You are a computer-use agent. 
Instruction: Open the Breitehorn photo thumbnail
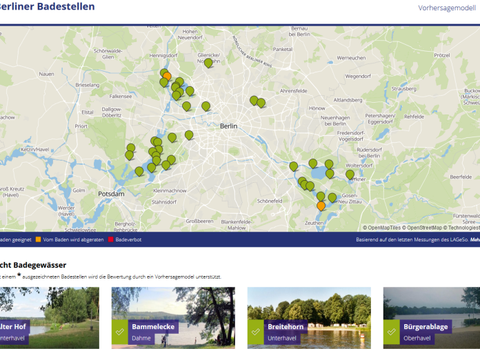309,318
